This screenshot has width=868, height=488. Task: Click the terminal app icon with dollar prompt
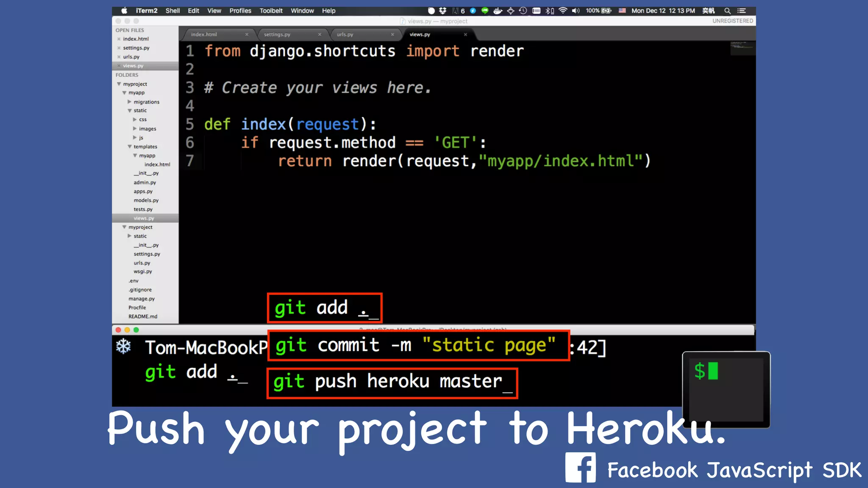click(x=726, y=390)
